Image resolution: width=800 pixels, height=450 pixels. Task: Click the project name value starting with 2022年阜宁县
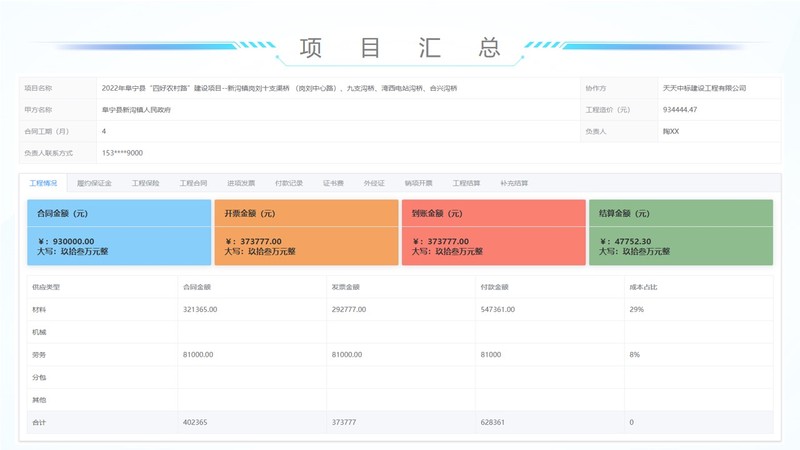point(279,88)
